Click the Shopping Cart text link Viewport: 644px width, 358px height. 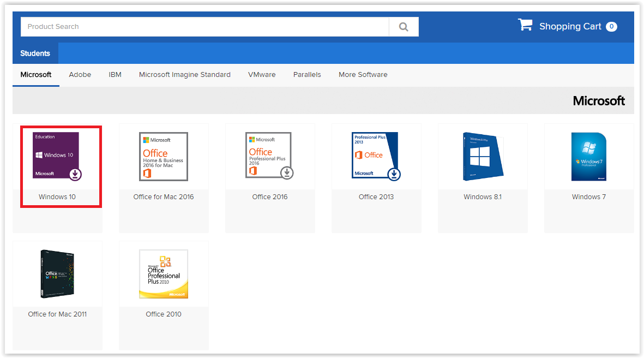click(570, 26)
